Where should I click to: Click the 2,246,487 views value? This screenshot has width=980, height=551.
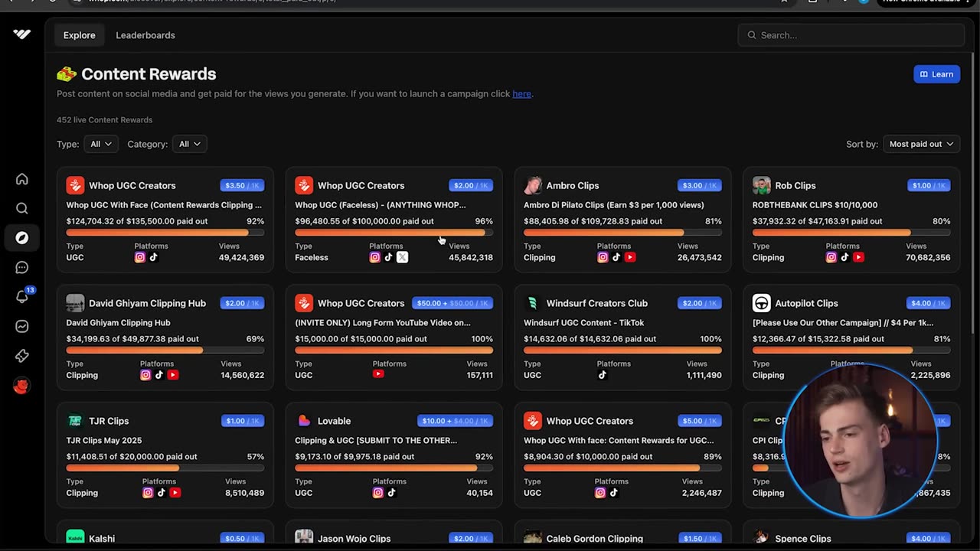coord(701,493)
